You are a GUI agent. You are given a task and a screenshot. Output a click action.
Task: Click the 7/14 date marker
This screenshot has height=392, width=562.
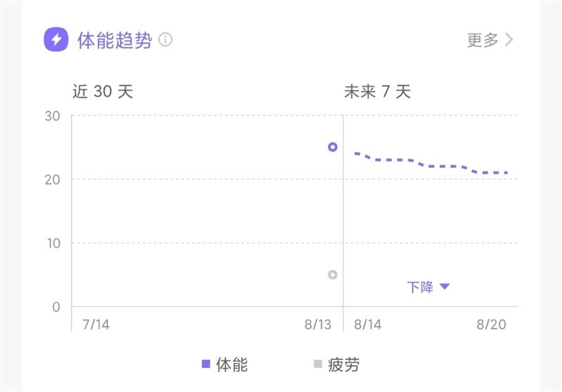click(96, 325)
